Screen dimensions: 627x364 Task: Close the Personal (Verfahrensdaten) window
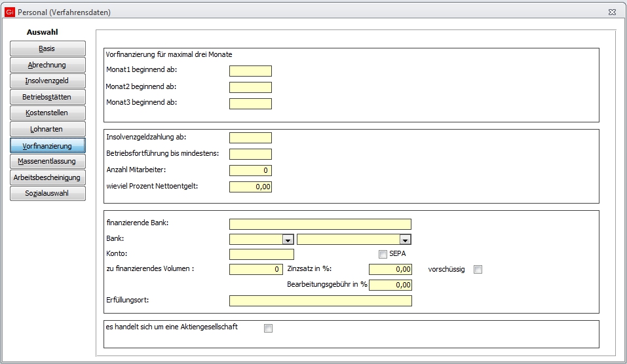(x=611, y=12)
